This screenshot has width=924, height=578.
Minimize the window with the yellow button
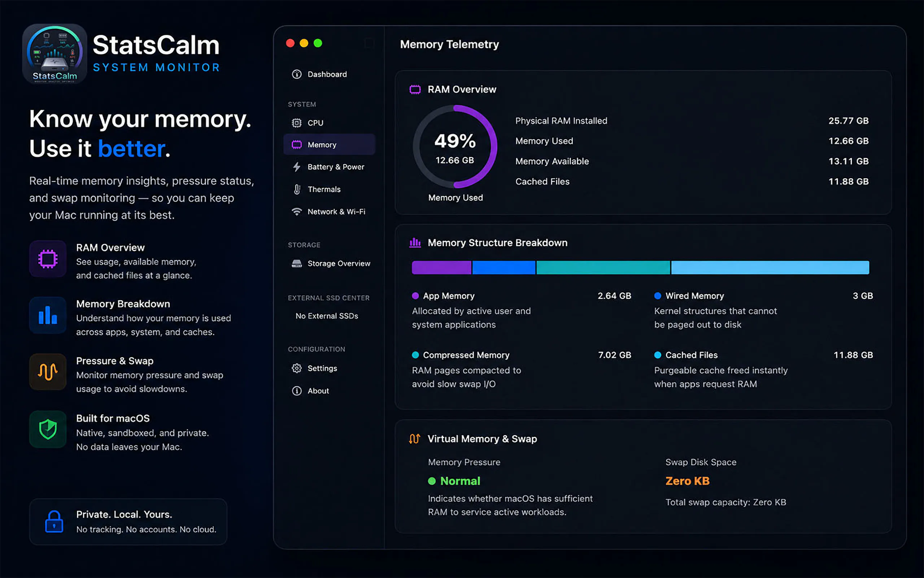[304, 43]
